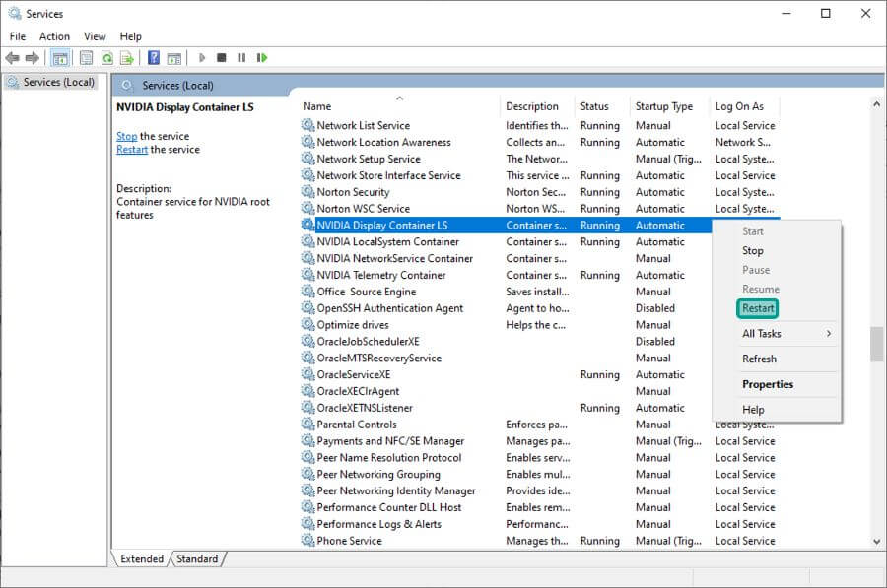Image resolution: width=887 pixels, height=588 pixels.
Task: Switch to the Extended tab
Action: (x=141, y=558)
